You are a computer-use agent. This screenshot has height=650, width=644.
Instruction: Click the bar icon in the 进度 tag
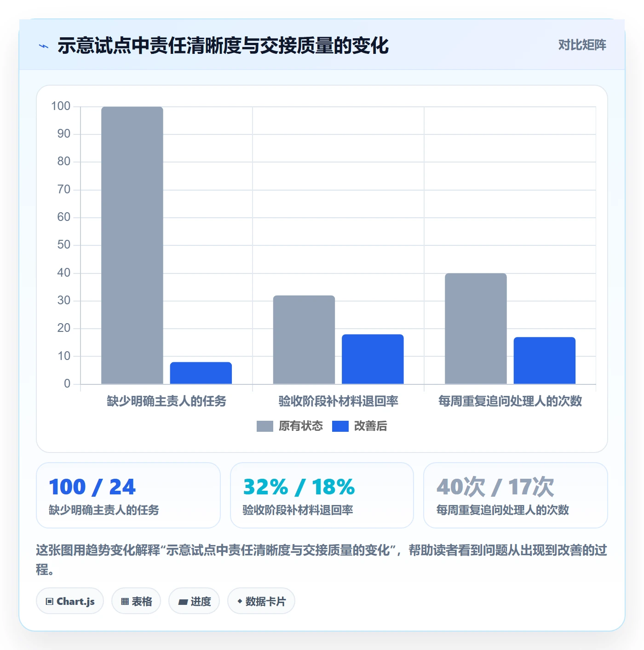pos(183,602)
